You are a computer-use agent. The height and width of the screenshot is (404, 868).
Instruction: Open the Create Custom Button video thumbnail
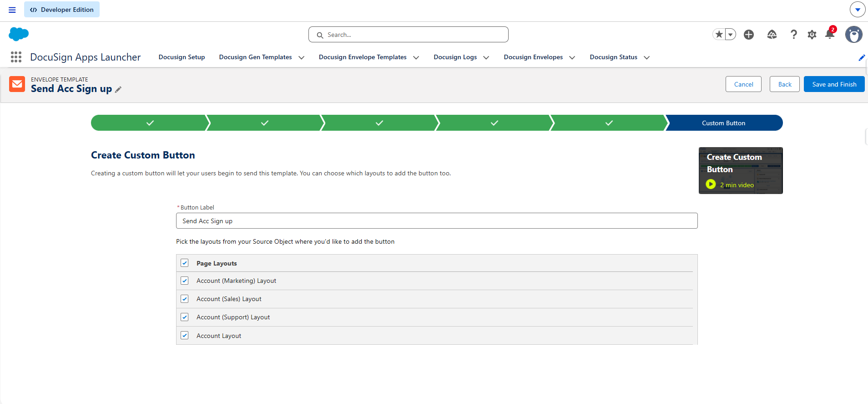coord(741,170)
